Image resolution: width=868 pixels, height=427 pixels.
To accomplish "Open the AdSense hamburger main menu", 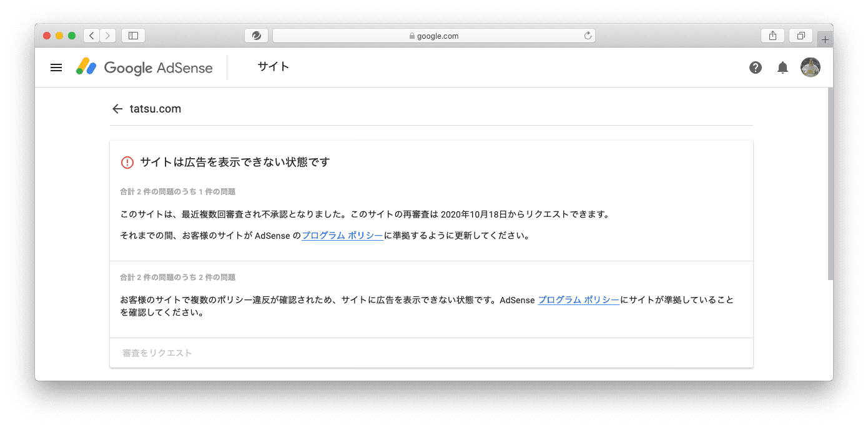I will tap(56, 68).
